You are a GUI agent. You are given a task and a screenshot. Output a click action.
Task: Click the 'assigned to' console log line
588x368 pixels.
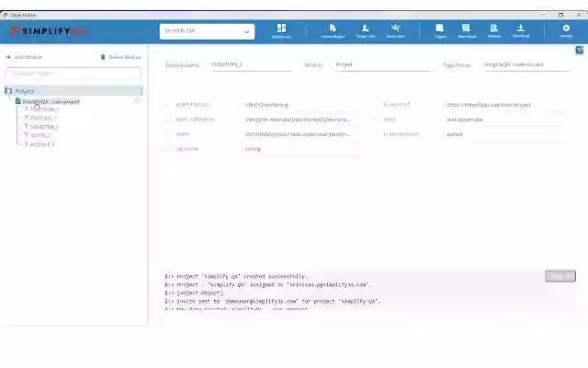tap(267, 284)
